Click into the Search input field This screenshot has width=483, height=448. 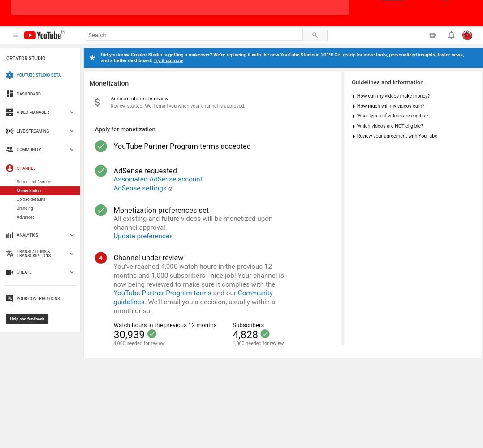(194, 35)
